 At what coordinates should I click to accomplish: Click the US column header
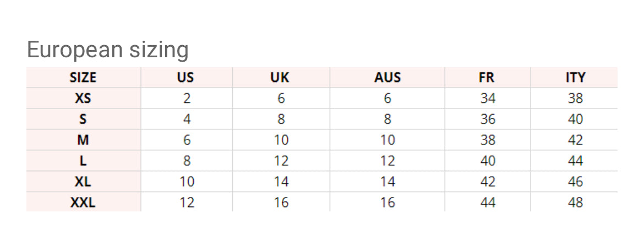(x=185, y=78)
